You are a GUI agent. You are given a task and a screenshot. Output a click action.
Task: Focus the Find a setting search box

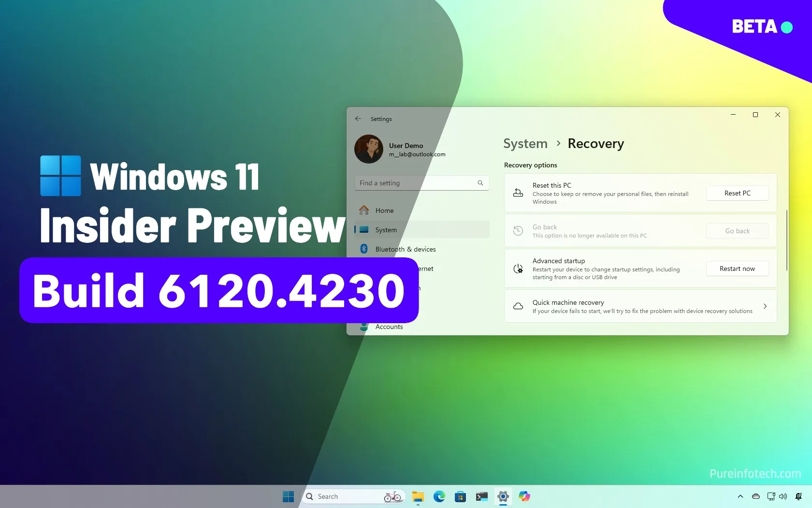421,183
